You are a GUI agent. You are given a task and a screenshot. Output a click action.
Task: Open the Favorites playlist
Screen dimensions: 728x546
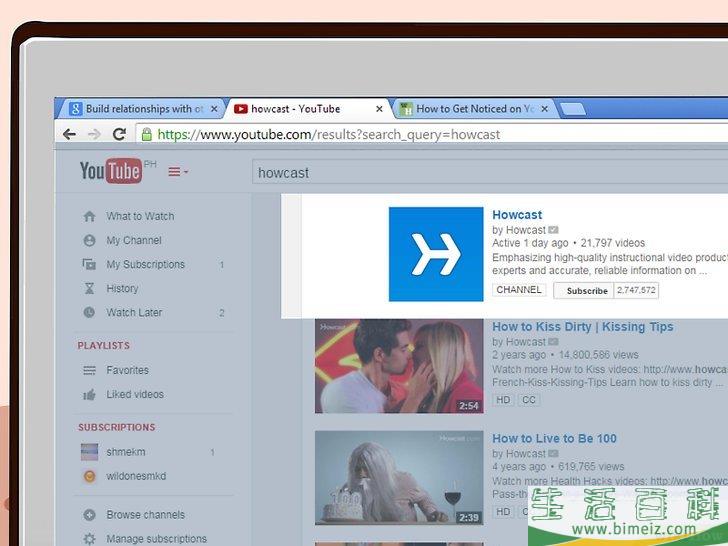pyautogui.click(x=127, y=370)
